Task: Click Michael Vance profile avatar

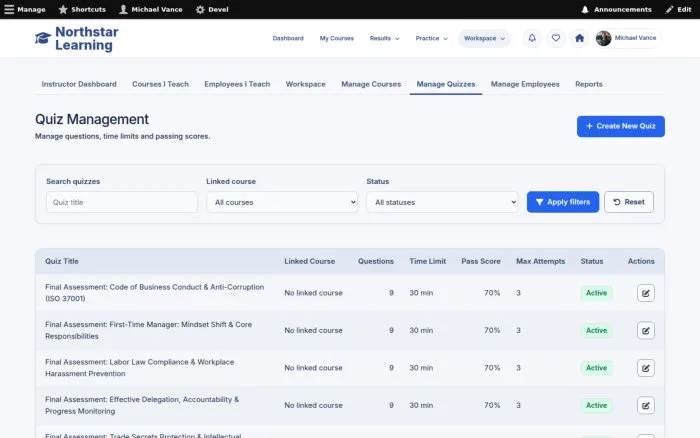Action: [x=603, y=38]
